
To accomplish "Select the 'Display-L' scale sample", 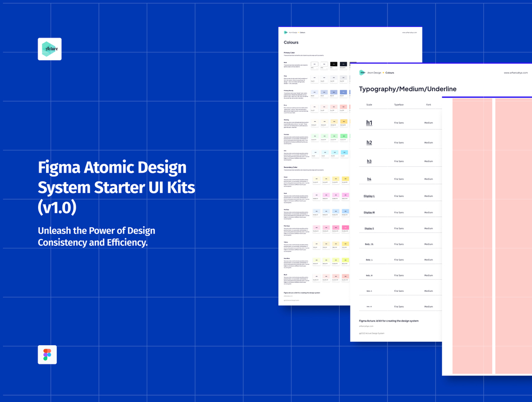I will (x=369, y=196).
